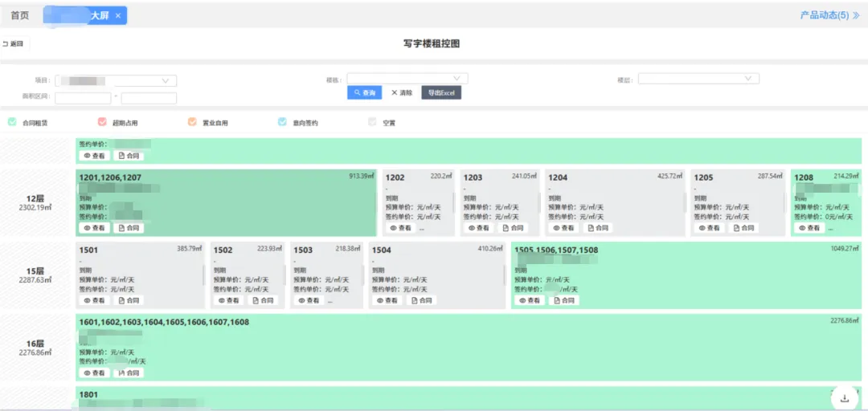Export data with 导出Excel button
This screenshot has height=411, width=868.
pyautogui.click(x=441, y=92)
